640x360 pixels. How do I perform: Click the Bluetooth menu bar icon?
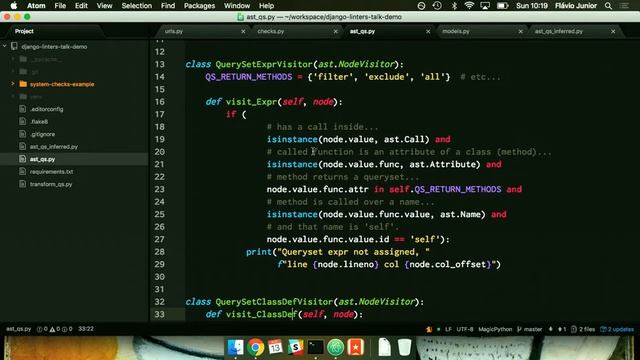[454, 6]
